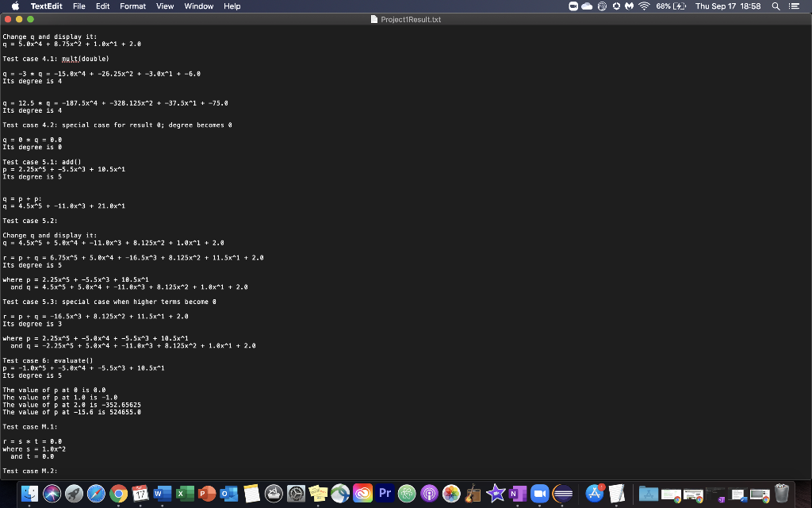Click the line 'The value of p at -15.6 is 524655.0'
Screen dimensions: 812x508
[x=71, y=412]
